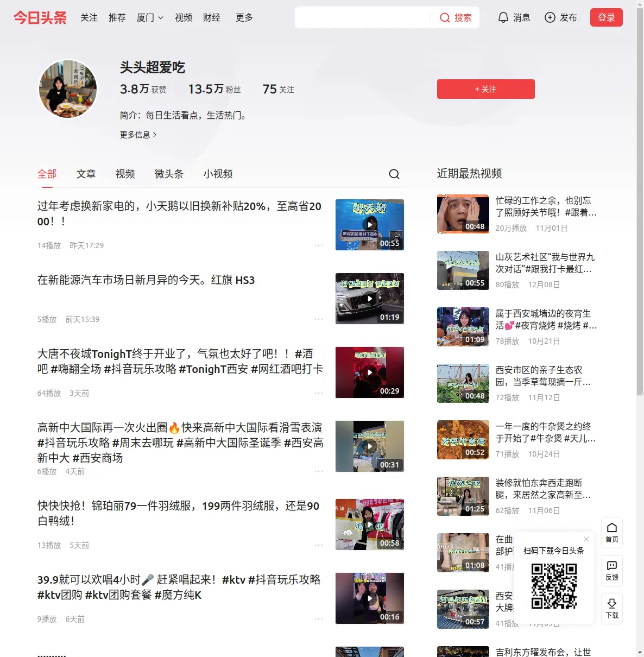Play the 羽绒服 video thumbnail
644x657 pixels.
[370, 525]
